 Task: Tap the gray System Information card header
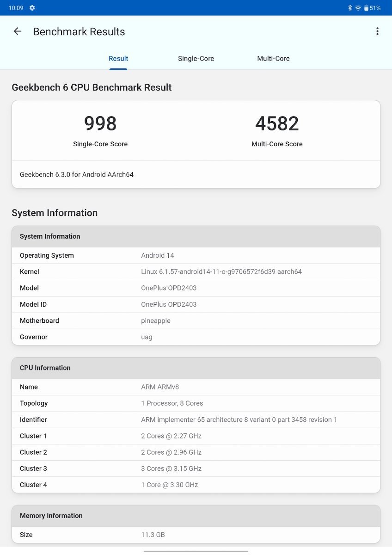pyautogui.click(x=196, y=236)
